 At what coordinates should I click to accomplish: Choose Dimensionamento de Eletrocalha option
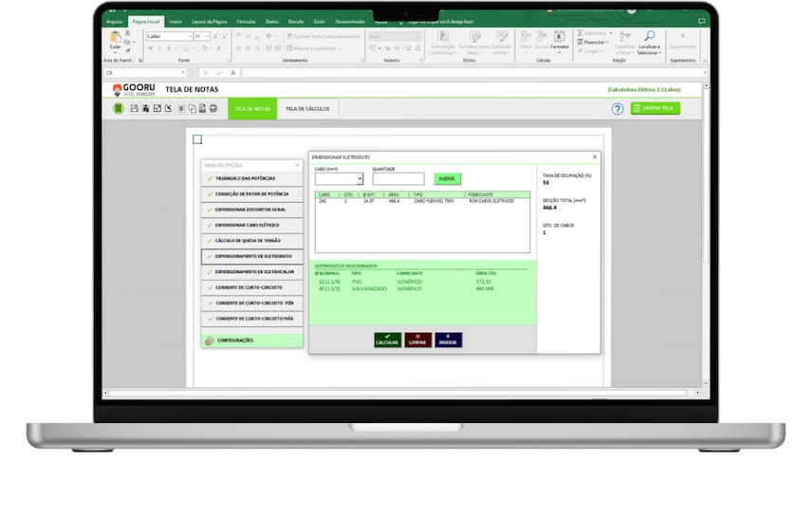[252, 272]
